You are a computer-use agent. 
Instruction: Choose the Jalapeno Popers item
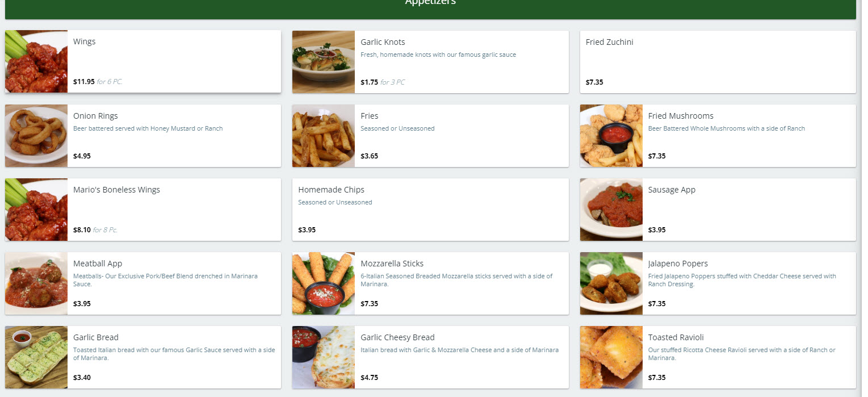pos(718,283)
